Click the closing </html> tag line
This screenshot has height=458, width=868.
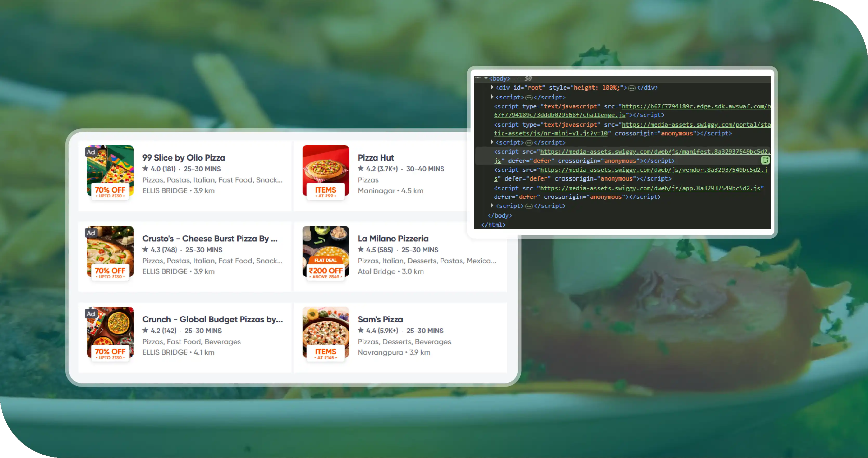[x=493, y=225]
